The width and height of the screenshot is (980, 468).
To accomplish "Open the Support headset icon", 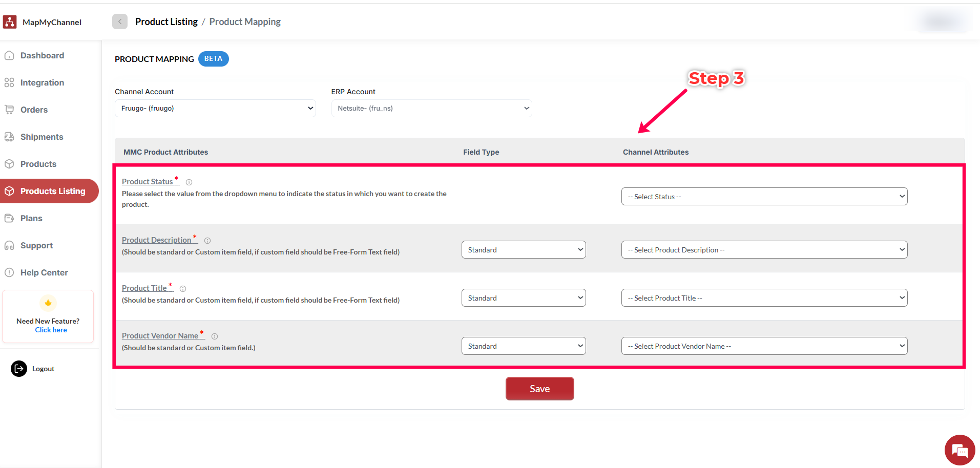I will (x=10, y=245).
